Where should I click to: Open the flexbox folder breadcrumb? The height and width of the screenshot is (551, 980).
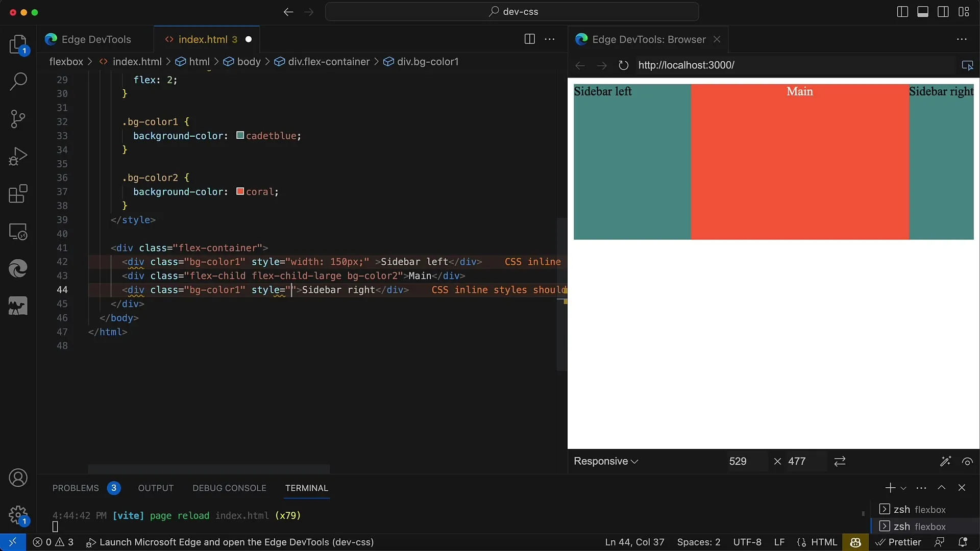tap(66, 62)
